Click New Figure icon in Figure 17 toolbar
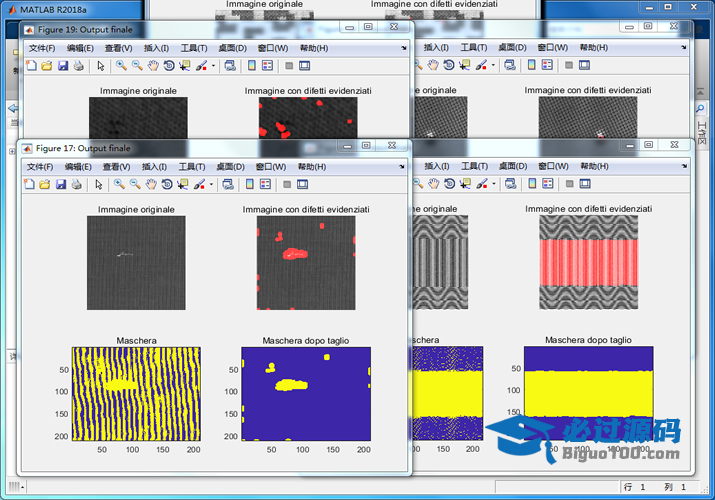715x500 pixels. (x=30, y=184)
